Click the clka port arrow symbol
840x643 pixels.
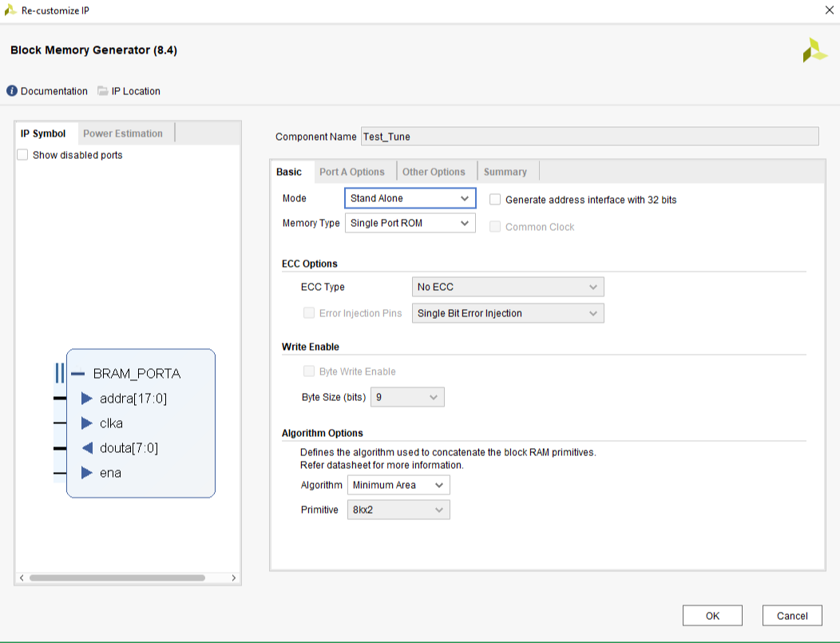point(88,423)
